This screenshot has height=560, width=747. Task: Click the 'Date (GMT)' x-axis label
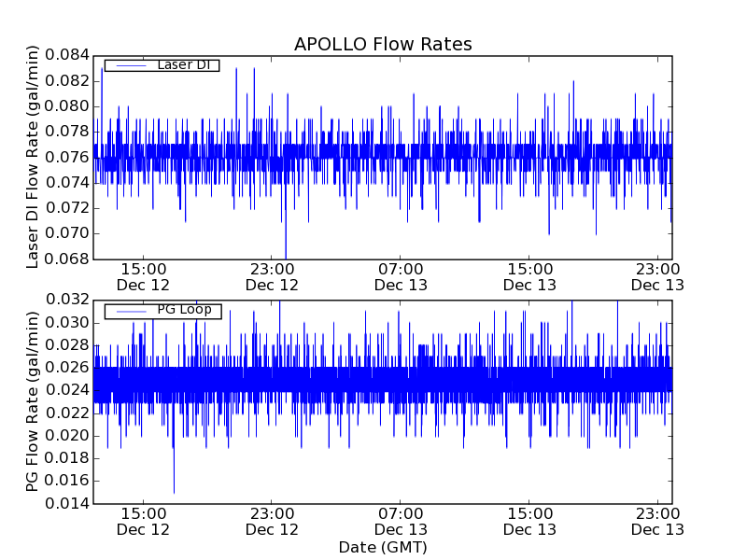pyautogui.click(x=383, y=548)
